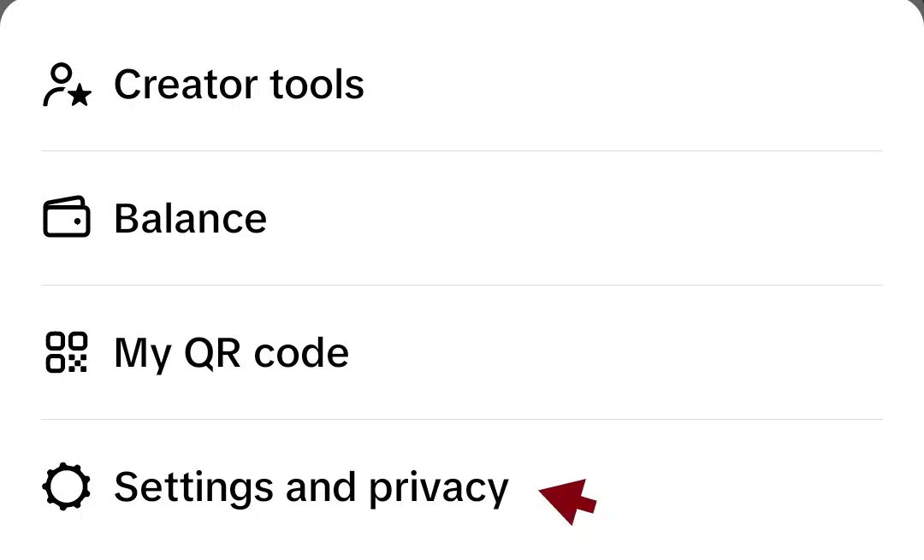Click the Creator tools person-star icon
The width and height of the screenshot is (924, 560).
click(x=68, y=85)
